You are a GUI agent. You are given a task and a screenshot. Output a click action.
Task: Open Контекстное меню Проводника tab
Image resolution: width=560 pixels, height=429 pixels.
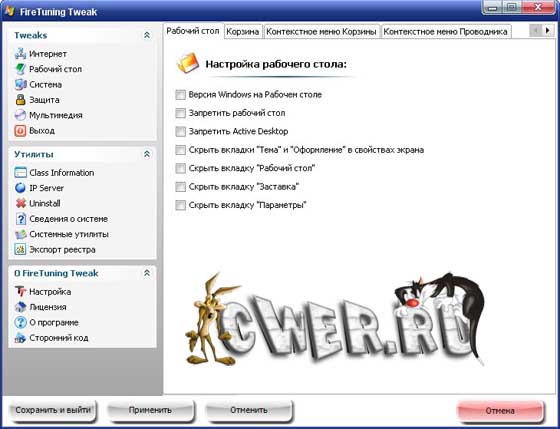pos(445,32)
